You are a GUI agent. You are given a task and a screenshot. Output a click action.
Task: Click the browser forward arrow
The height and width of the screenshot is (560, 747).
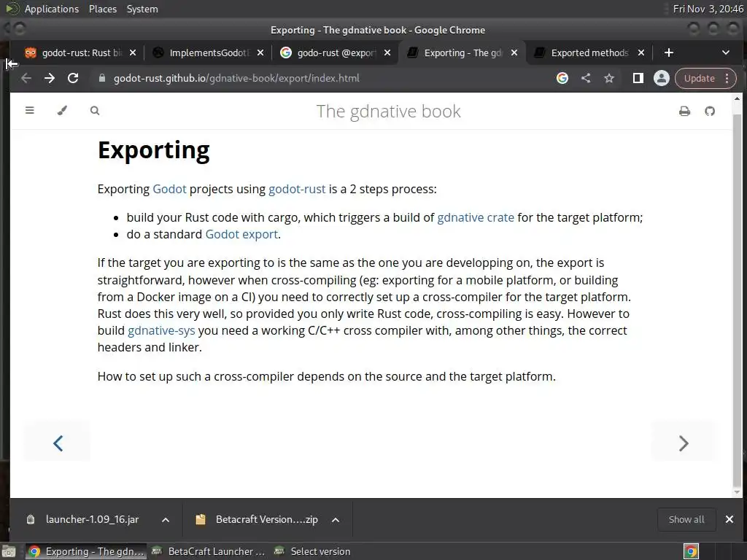pos(50,78)
